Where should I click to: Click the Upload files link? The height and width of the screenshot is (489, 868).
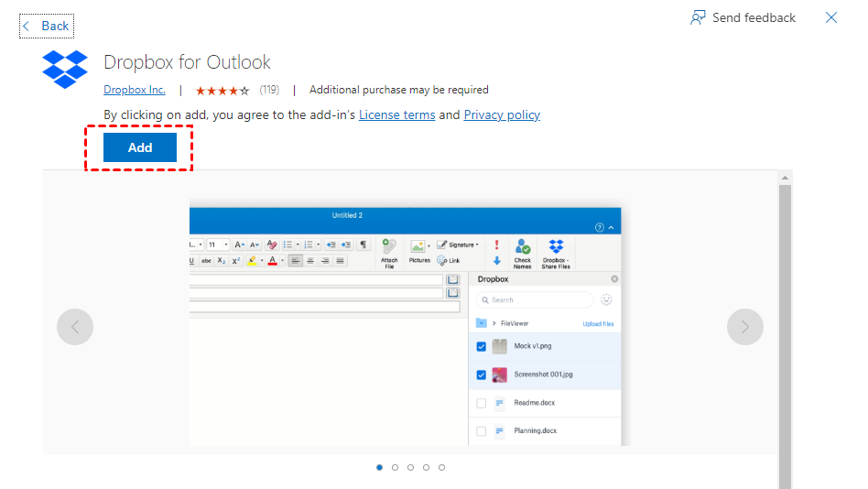pos(598,324)
